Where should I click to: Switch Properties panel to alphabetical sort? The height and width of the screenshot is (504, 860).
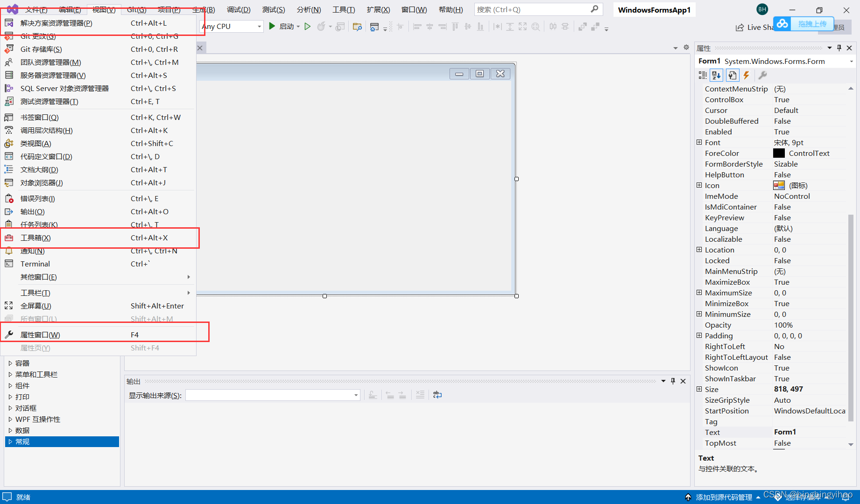click(717, 75)
